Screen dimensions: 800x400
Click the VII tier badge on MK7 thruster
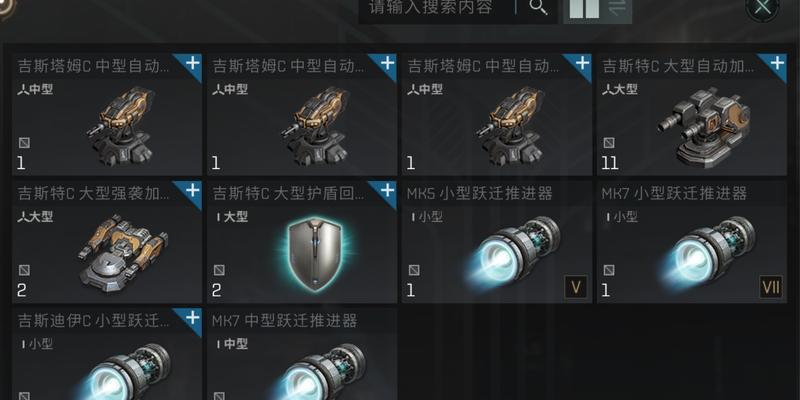pyautogui.click(x=770, y=287)
